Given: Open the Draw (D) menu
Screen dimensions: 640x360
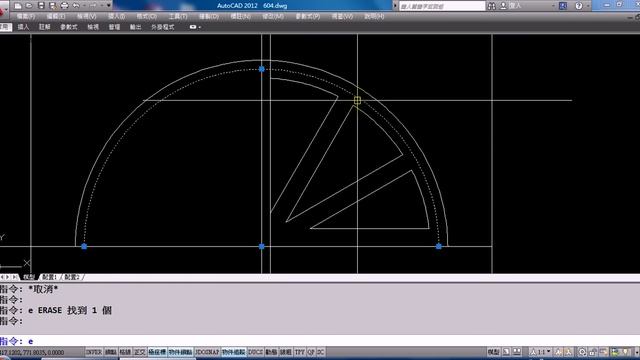Looking at the screenshot, I should [209, 16].
